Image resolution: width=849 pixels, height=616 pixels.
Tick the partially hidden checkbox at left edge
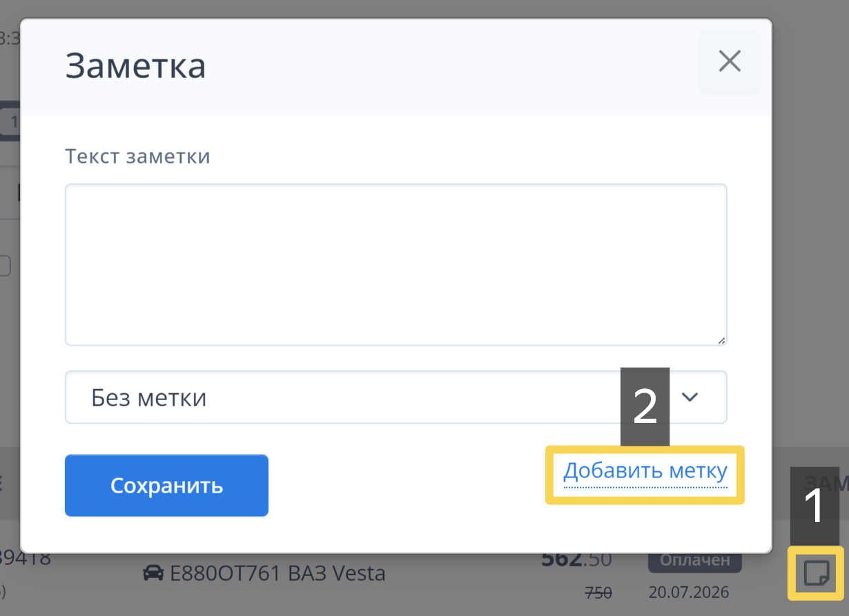4,266
